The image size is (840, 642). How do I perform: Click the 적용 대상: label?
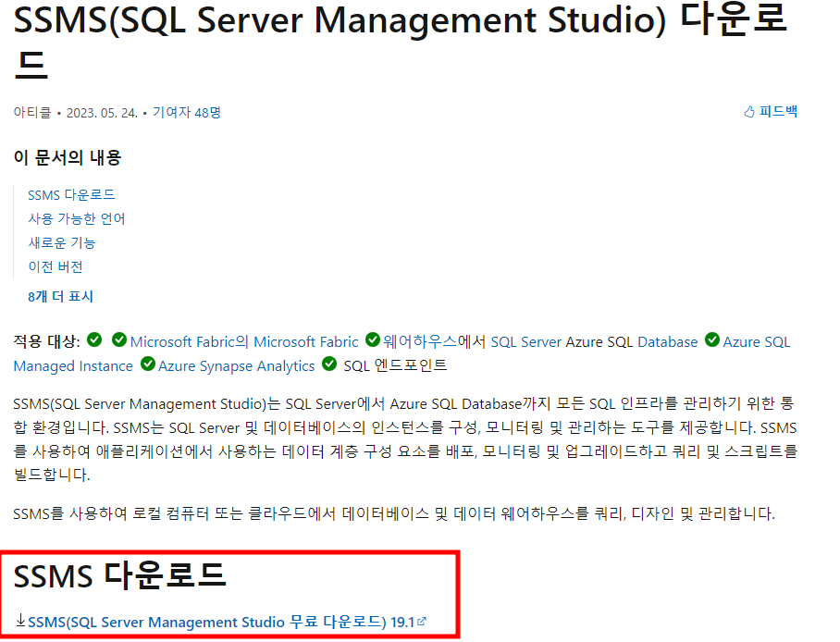tap(46, 341)
